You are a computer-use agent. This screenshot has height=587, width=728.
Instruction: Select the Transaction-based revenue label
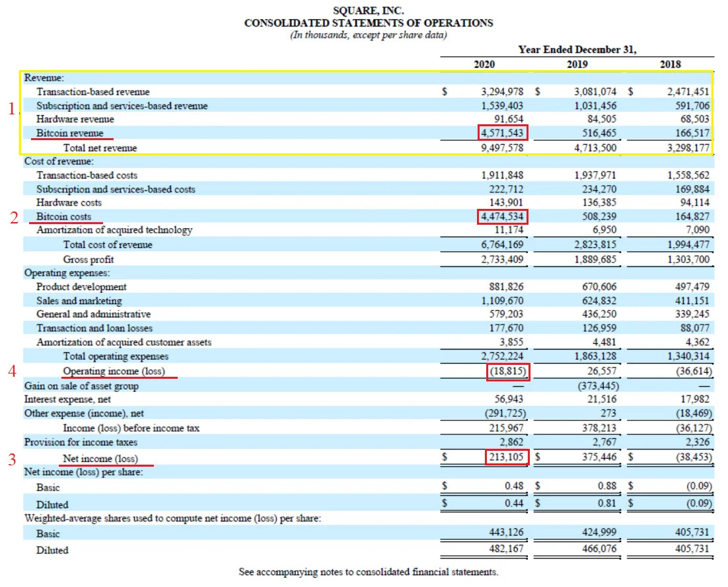pyautogui.click(x=93, y=92)
